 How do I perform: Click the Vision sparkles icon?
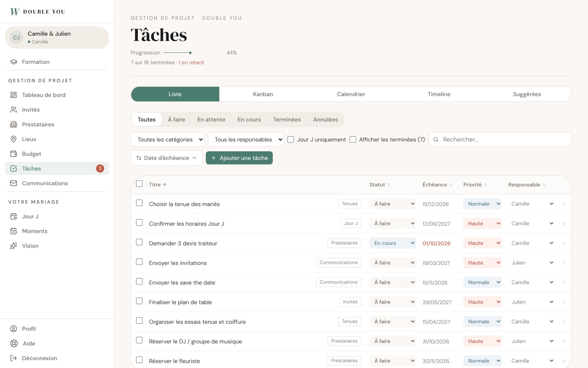14,246
